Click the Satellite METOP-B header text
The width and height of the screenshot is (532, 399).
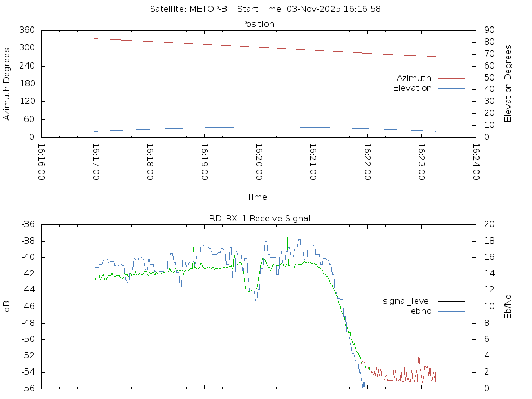[x=189, y=9]
